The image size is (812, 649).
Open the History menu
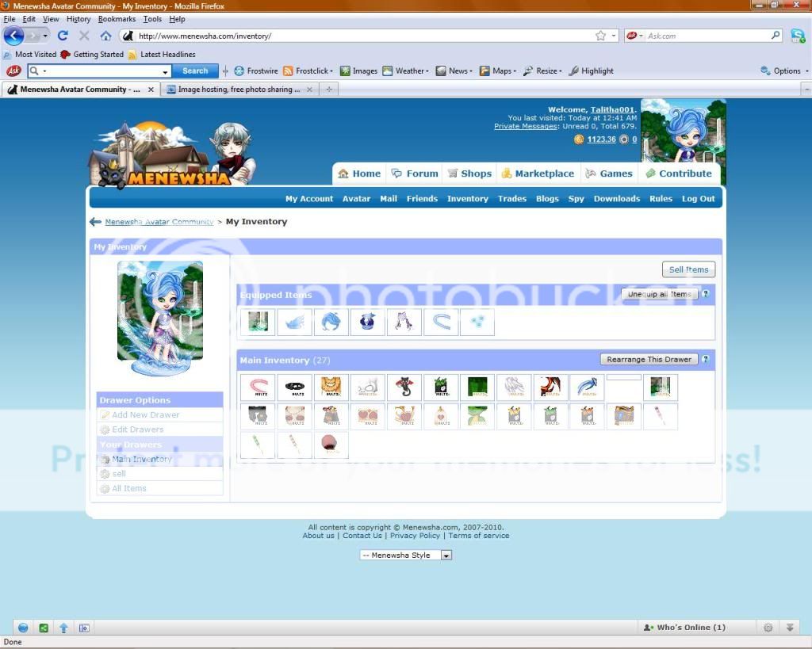pos(78,19)
